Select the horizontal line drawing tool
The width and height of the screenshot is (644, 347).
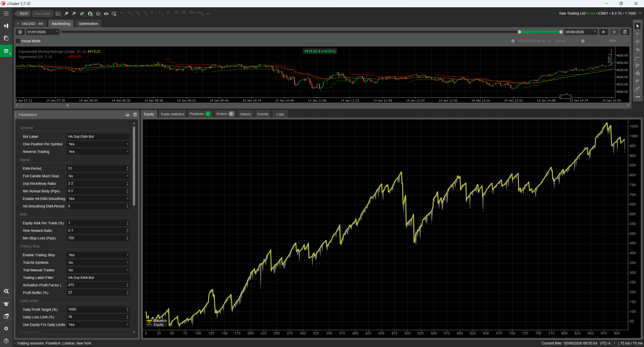click(637, 58)
